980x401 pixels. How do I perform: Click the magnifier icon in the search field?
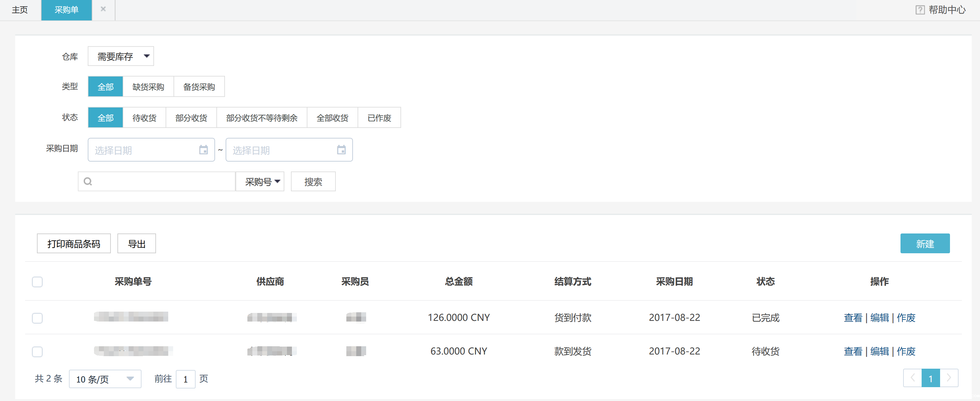pos(87,181)
